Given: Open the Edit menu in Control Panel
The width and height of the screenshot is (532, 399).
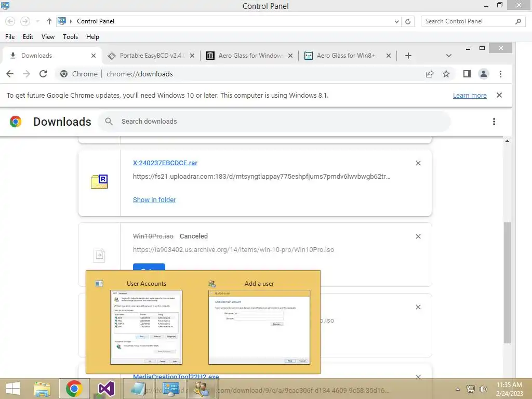Looking at the screenshot, I should [x=28, y=37].
